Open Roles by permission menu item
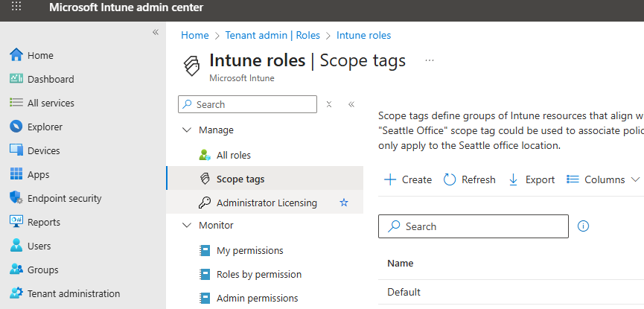 click(x=258, y=275)
